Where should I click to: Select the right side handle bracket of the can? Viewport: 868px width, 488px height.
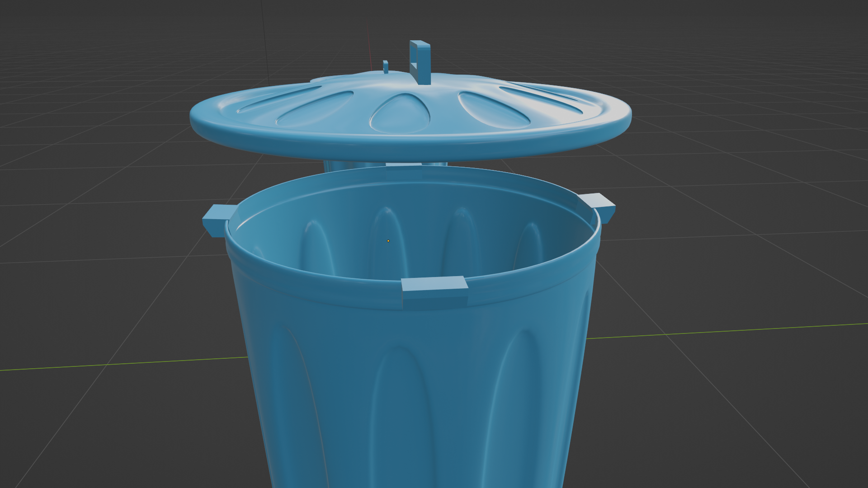[599, 207]
